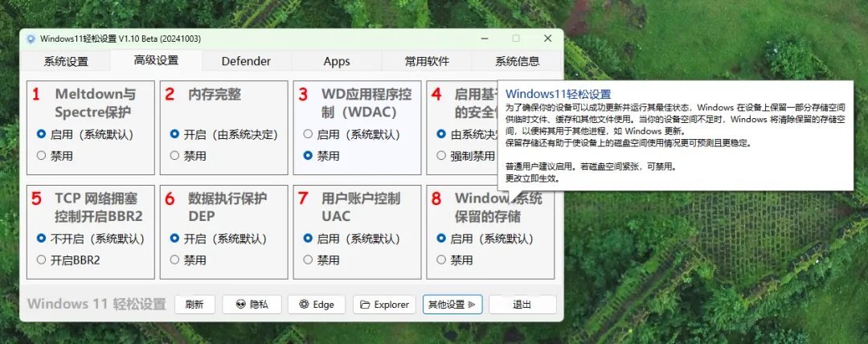
Task: Select 启用 (系统默认) for WD应用程序控制
Action: click(308, 134)
